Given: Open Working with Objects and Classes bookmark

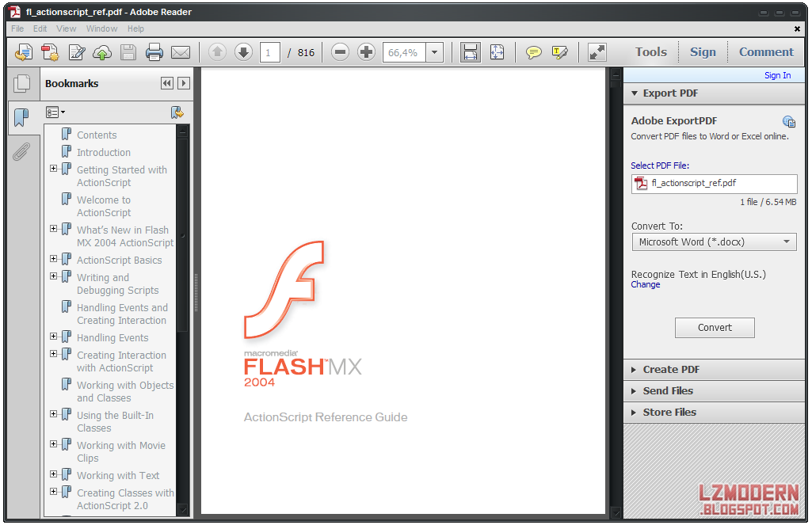Looking at the screenshot, I should coord(125,391).
